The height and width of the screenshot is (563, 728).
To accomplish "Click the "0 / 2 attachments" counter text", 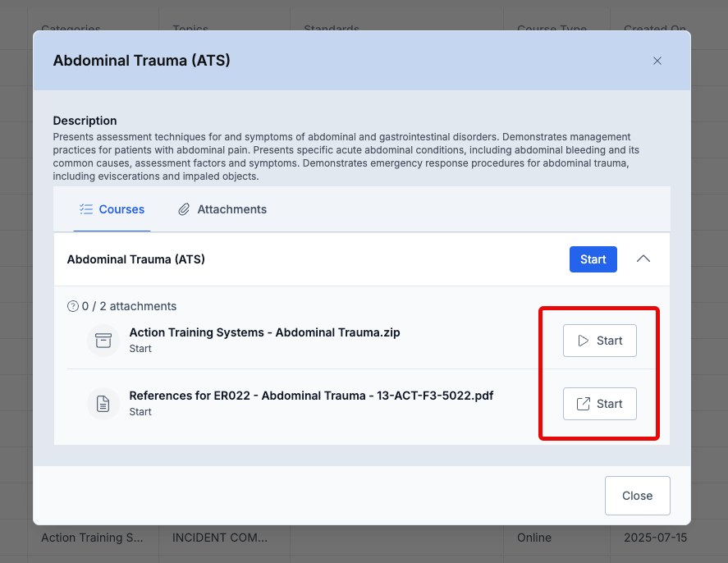I will pyautogui.click(x=129, y=306).
